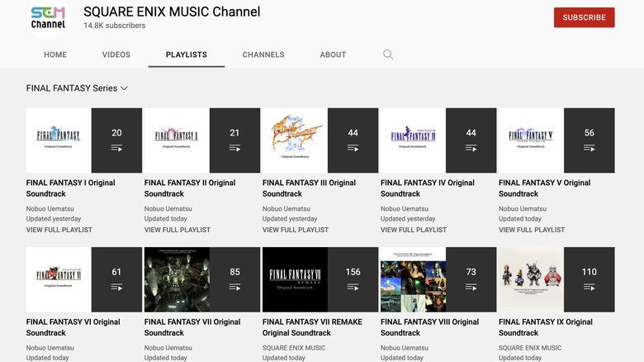644x362 pixels.
Task: Open FINAL FANTASY I cover thumbnail
Action: pyautogui.click(x=59, y=141)
